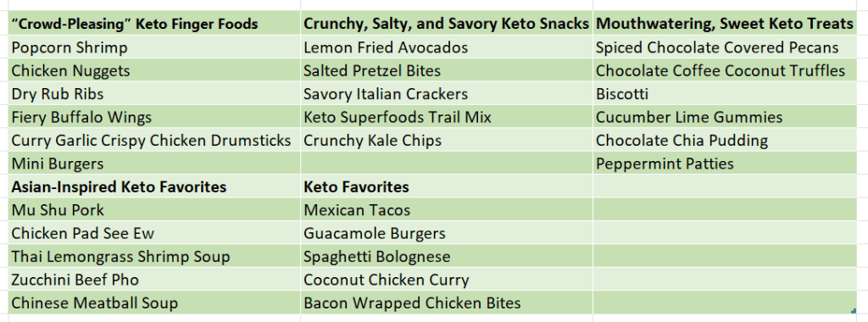Click the Guacamole Burgers cell
This screenshot has width=868, height=322.
[x=447, y=234]
